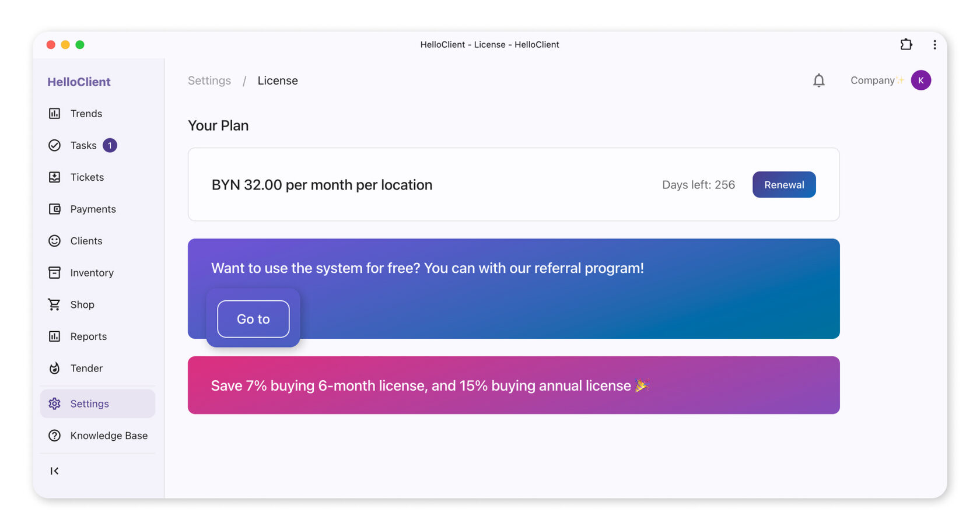Click the License breadcrumb text

click(278, 80)
